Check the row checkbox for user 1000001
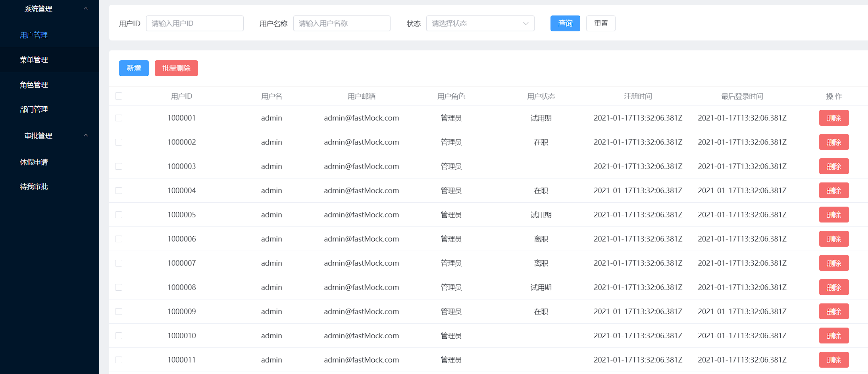 point(119,118)
